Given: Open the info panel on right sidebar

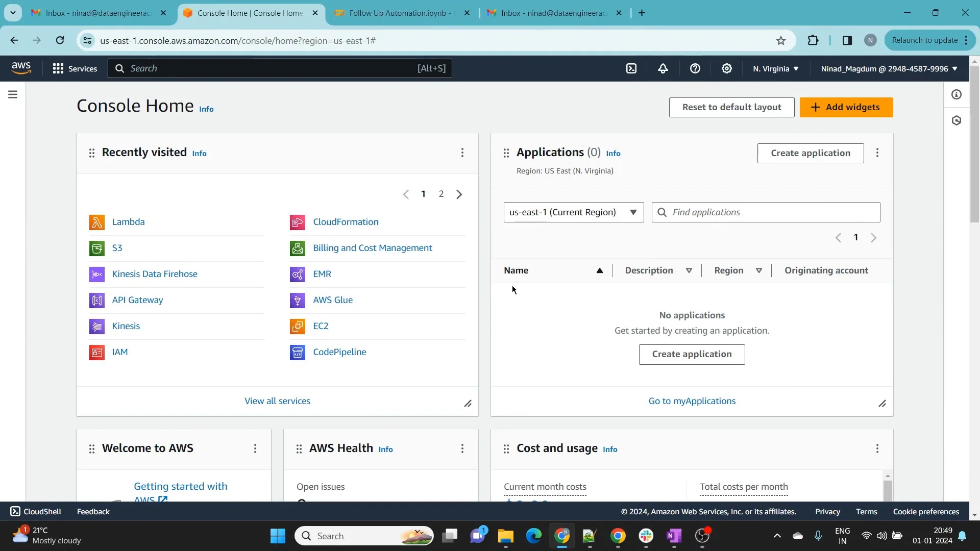Looking at the screenshot, I should click(x=957, y=94).
